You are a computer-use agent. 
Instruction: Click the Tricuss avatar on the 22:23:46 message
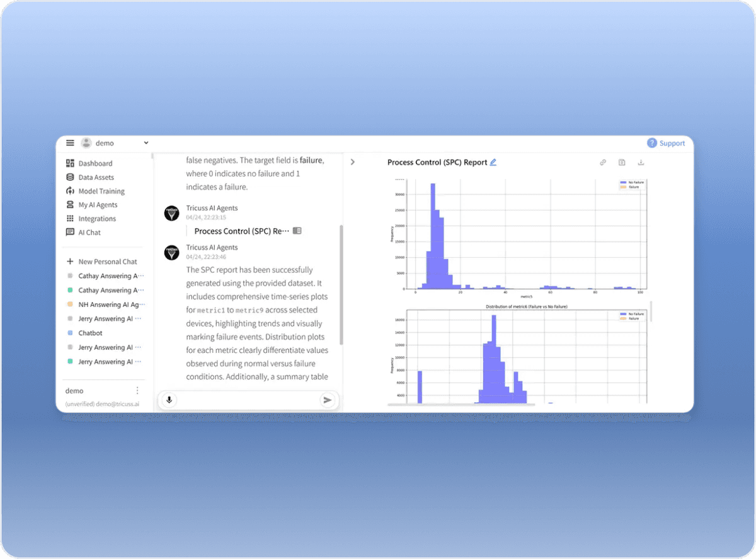(171, 253)
